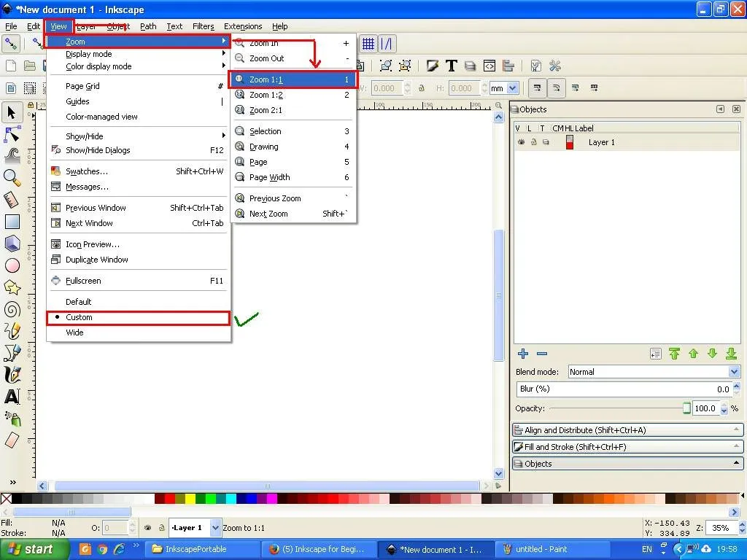Image resolution: width=747 pixels, height=560 pixels.
Task: Switch to untitled - Paint taskbar button
Action: pos(552,550)
